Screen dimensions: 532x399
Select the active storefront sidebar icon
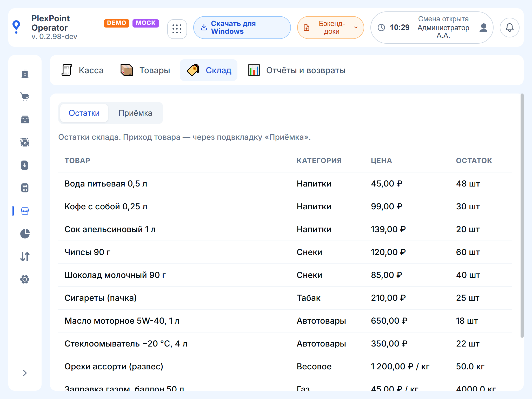pyautogui.click(x=25, y=211)
